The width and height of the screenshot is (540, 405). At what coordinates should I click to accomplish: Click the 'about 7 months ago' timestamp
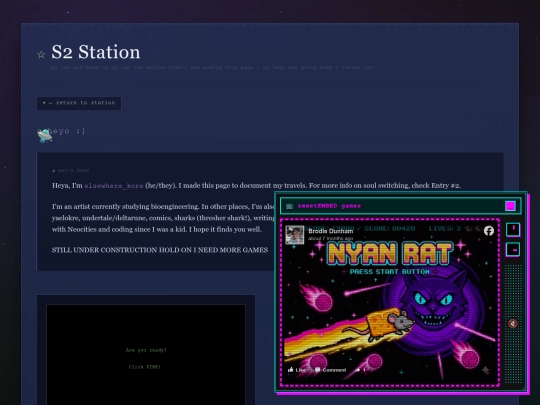tap(331, 238)
